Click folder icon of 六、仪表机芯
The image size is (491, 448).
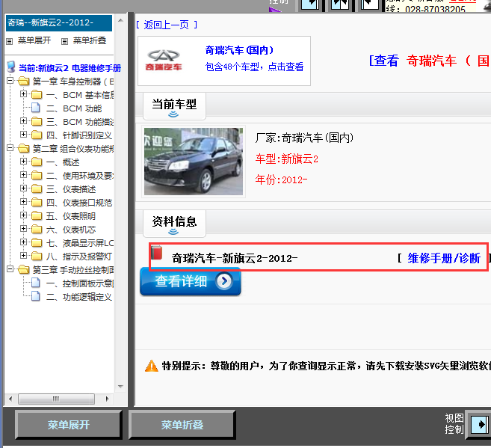tap(37, 229)
